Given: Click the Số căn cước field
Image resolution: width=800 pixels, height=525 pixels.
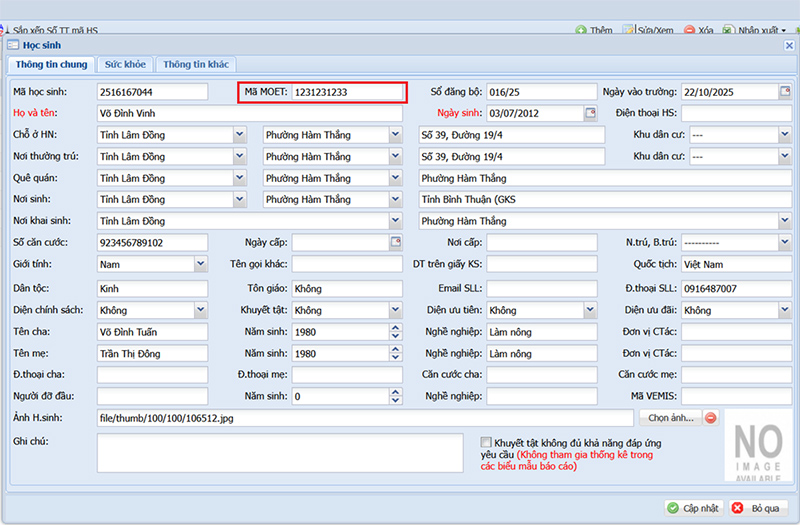Looking at the screenshot, I should coord(153,242).
